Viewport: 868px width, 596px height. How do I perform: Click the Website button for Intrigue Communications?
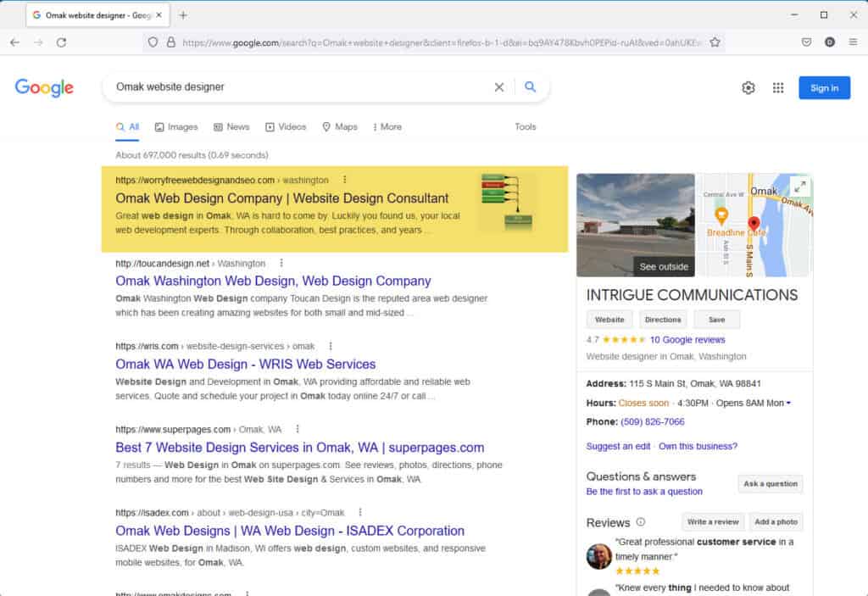609,320
